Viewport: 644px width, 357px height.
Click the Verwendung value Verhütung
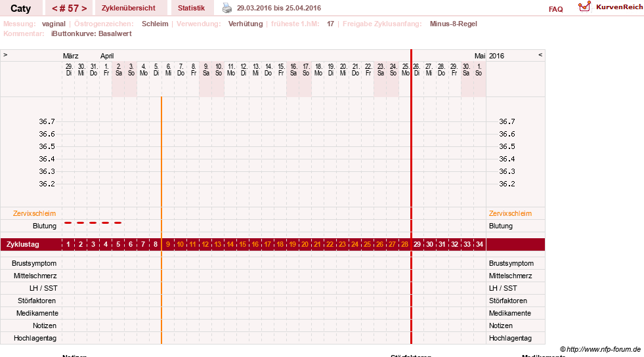pyautogui.click(x=246, y=24)
